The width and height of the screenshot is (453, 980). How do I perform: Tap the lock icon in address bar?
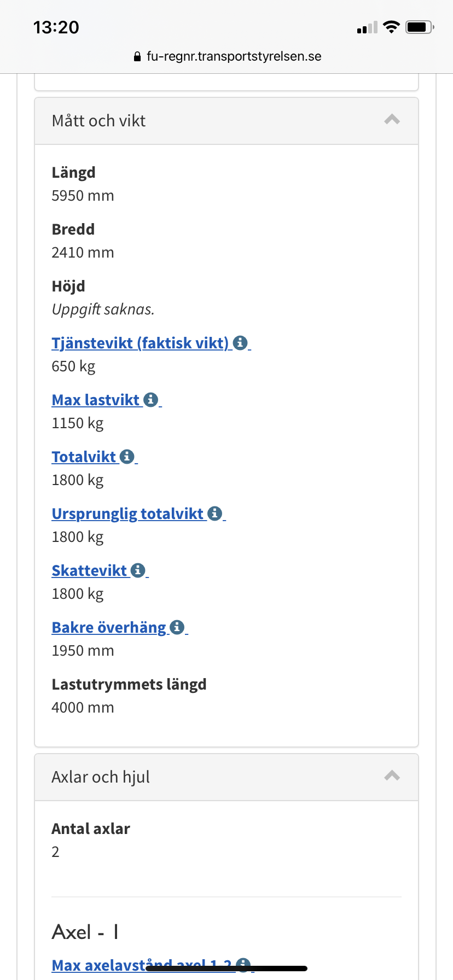137,56
